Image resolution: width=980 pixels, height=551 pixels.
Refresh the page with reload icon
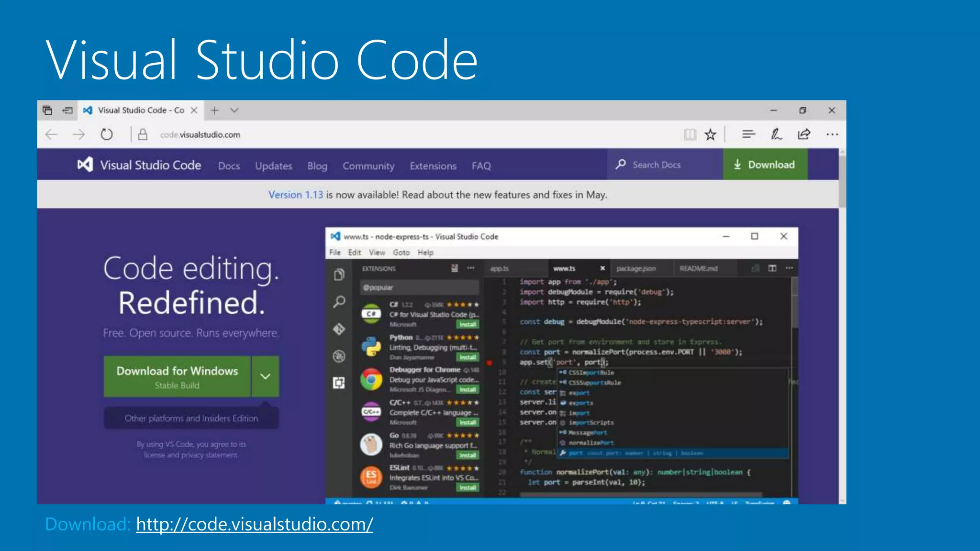(x=107, y=134)
